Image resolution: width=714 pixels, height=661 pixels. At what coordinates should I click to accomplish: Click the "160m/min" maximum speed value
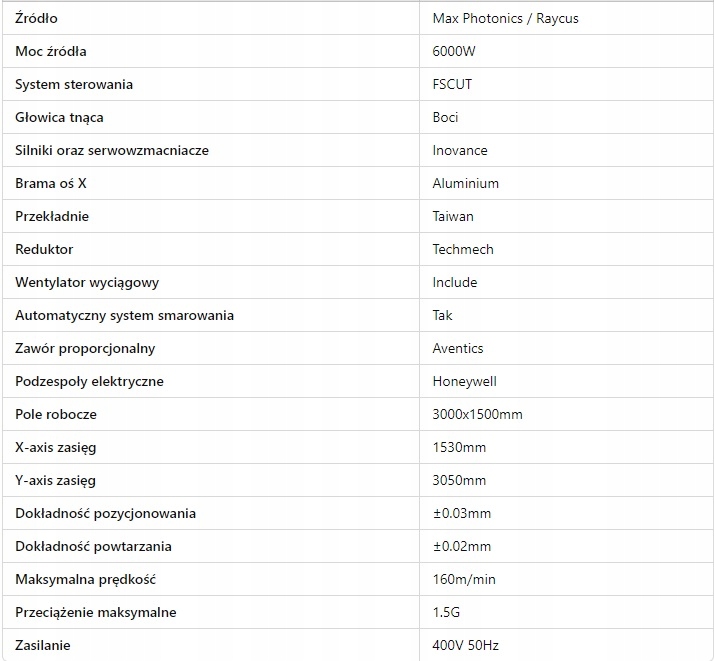tap(464, 579)
